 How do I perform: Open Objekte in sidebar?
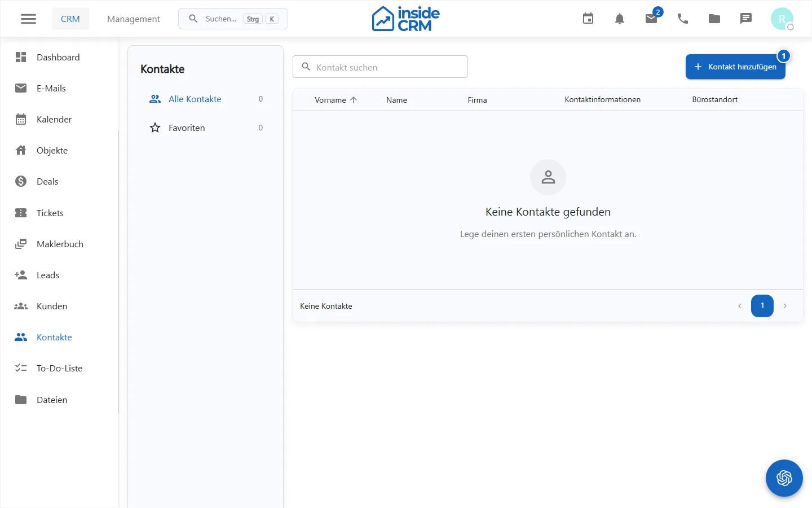click(59, 150)
